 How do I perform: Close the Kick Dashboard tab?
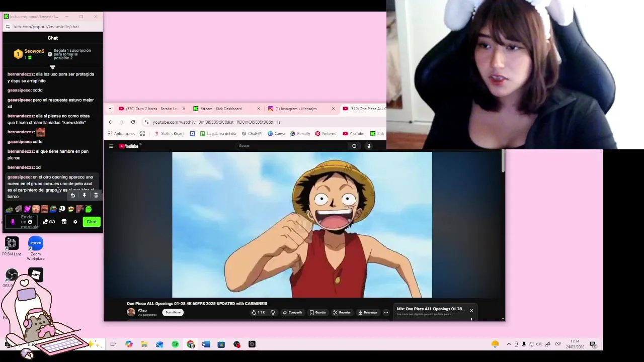pyautogui.click(x=259, y=109)
